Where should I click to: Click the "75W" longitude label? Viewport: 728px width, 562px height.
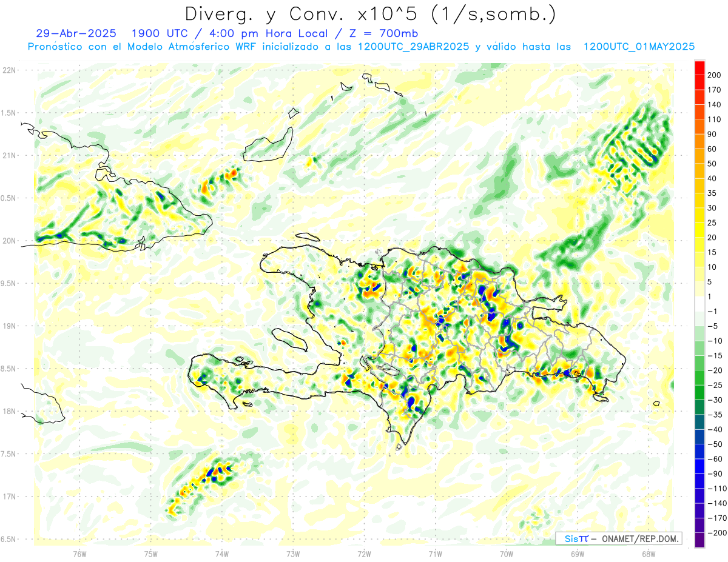(151, 553)
